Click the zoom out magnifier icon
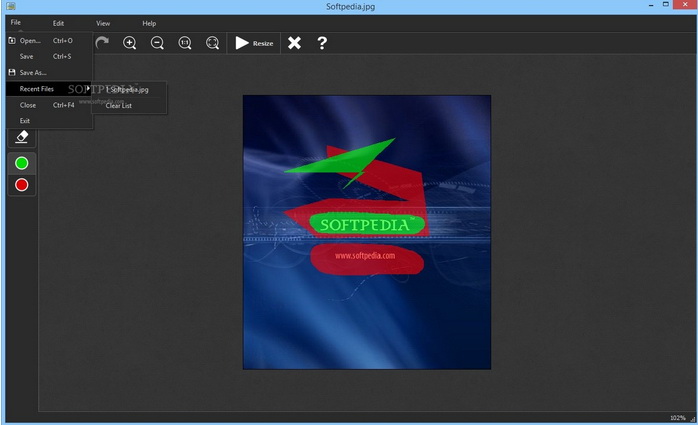 [157, 43]
